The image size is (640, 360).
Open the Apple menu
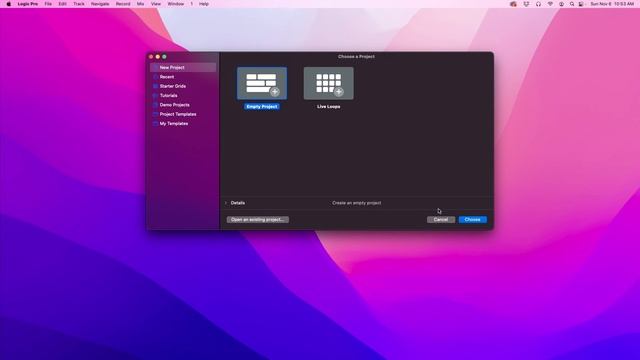(9, 4)
